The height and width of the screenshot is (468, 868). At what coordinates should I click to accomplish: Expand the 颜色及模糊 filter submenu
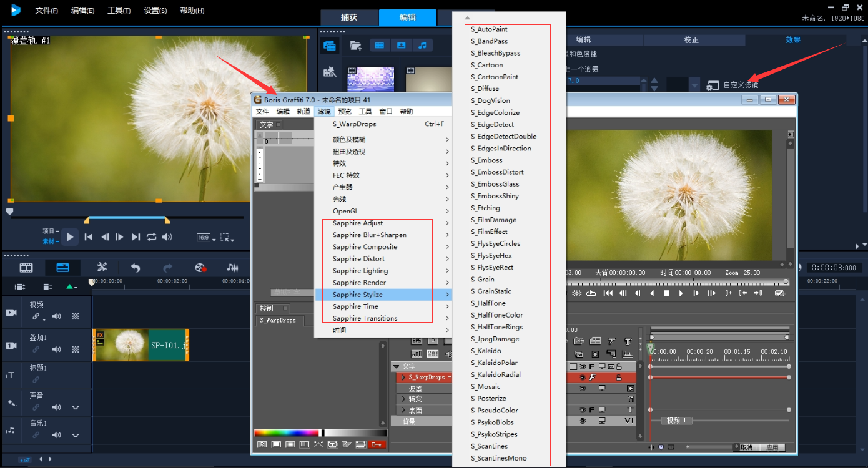click(383, 139)
